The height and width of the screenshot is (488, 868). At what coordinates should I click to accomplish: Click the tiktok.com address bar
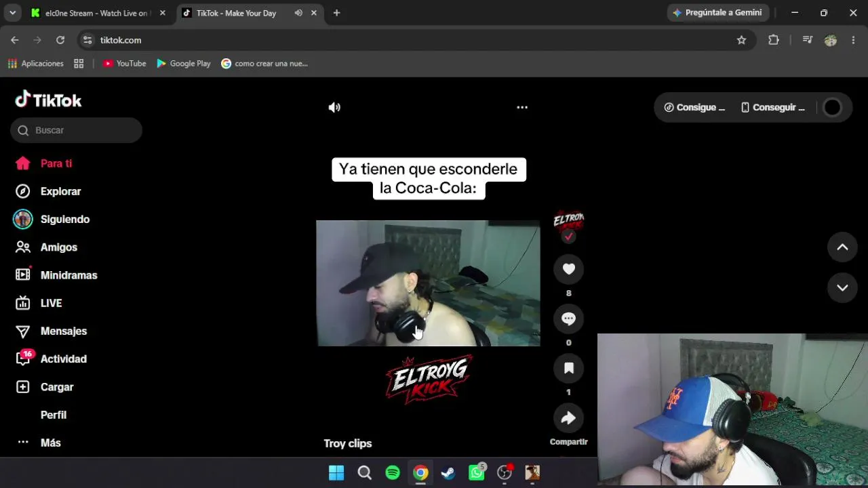[x=416, y=40]
